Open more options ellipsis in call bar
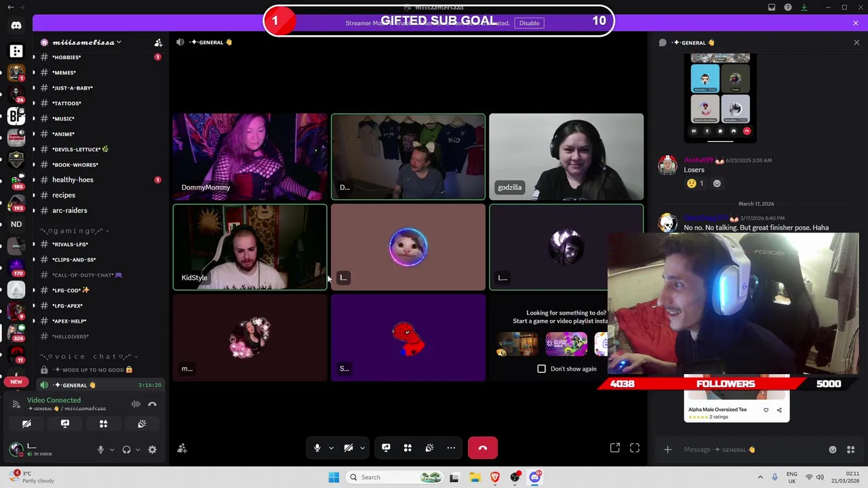The height and width of the screenshot is (488, 868). (451, 448)
